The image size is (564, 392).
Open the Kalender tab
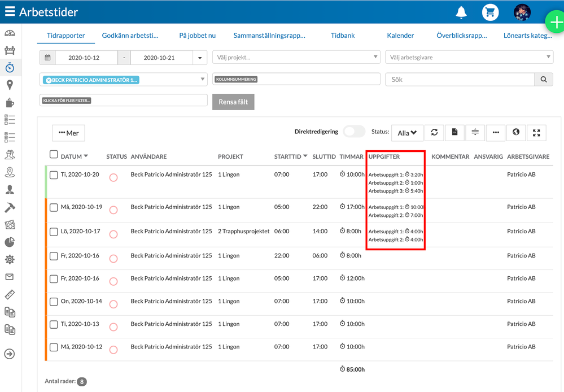(400, 36)
